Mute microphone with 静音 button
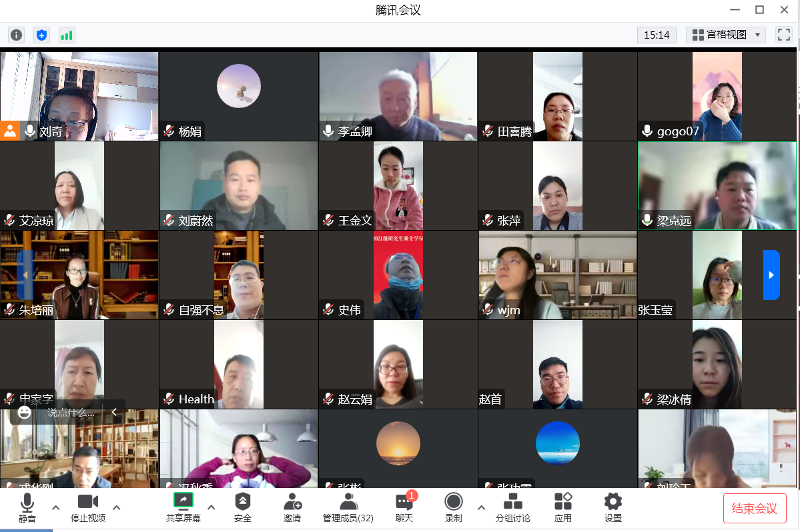This screenshot has height=532, width=800. (x=27, y=507)
